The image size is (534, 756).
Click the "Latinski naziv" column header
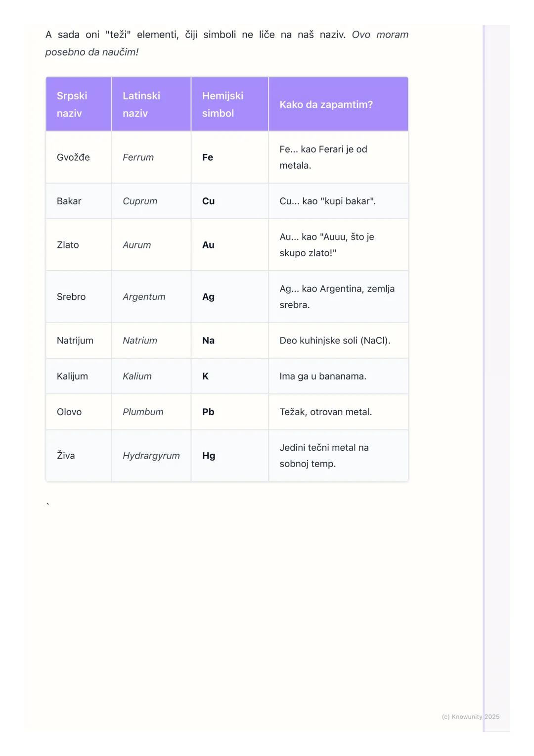(141, 104)
